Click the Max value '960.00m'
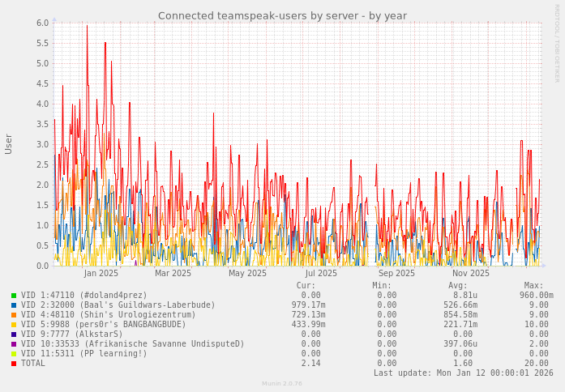The width and height of the screenshot is (565, 392). (x=537, y=296)
